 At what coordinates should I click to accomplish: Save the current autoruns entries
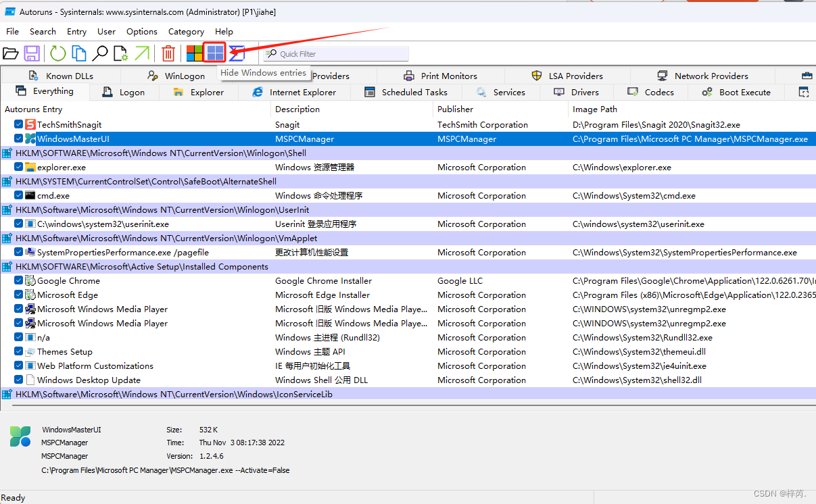coord(32,53)
